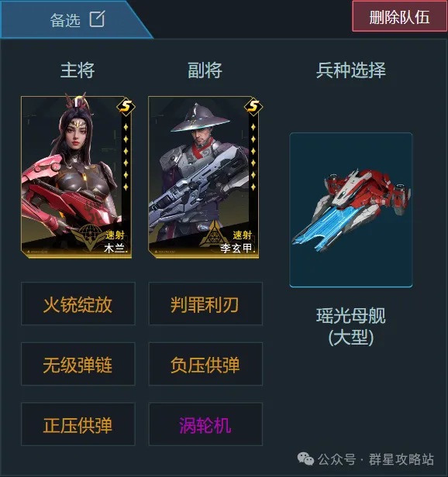This screenshot has height=477, width=448.
Task: Click the triangle faction emblem on 李玄甲
Action: (x=214, y=235)
